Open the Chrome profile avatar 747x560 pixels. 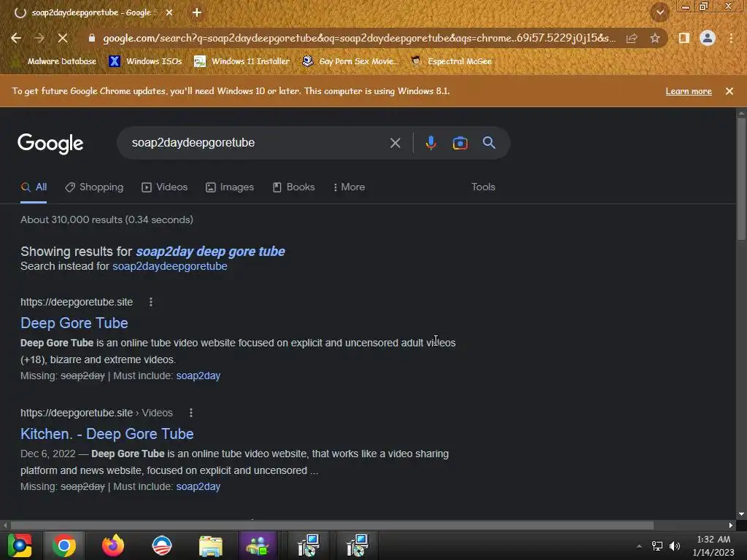708,38
